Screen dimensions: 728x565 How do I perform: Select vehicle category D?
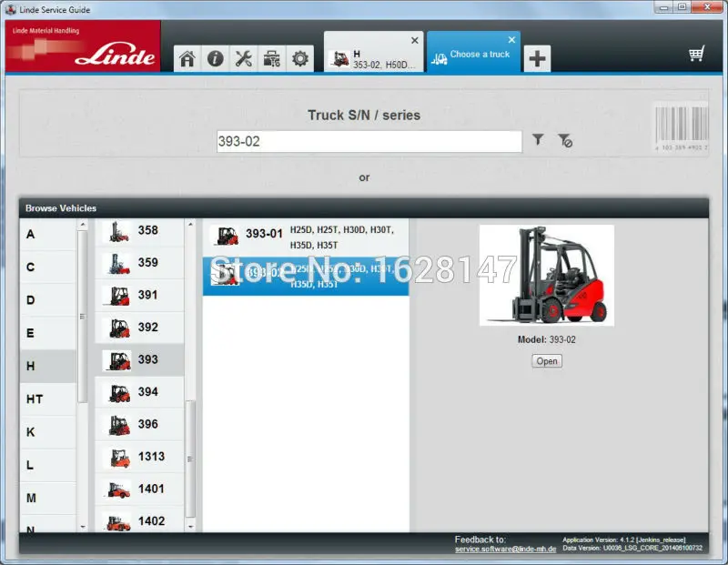click(x=48, y=300)
